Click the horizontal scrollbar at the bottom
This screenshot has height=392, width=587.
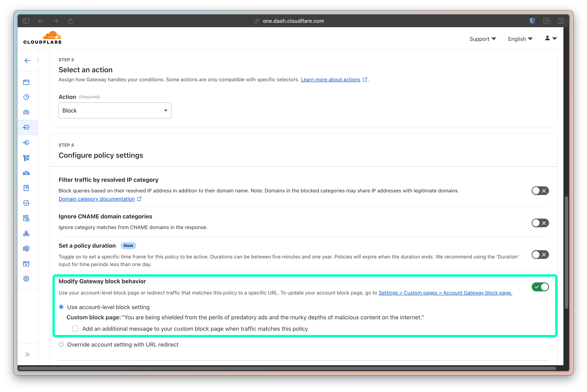(x=287, y=368)
